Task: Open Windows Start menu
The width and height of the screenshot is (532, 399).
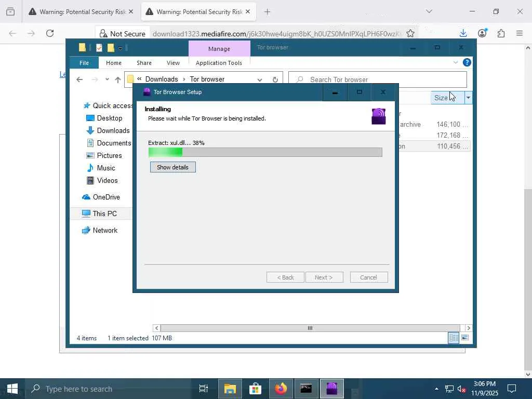Action: point(12,389)
